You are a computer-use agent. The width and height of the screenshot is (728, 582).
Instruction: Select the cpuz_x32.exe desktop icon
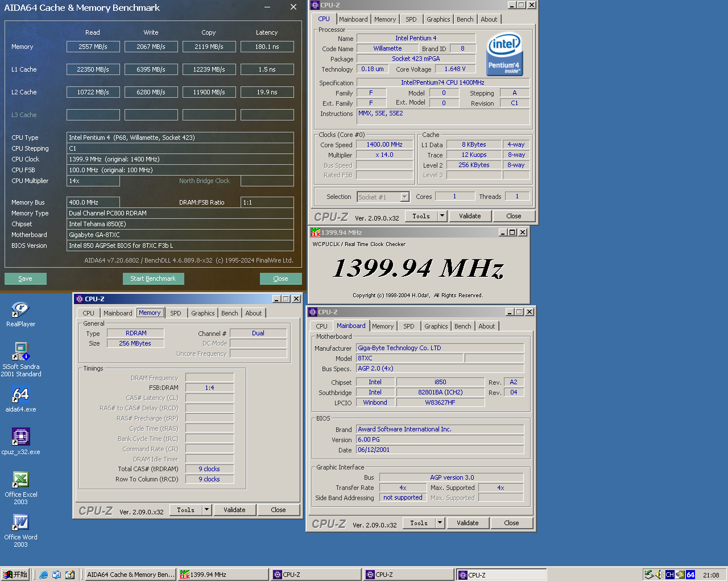20,442
